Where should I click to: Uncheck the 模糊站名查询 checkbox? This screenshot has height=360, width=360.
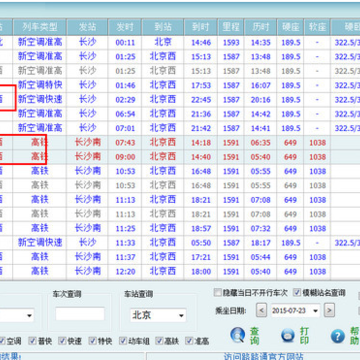297,293
